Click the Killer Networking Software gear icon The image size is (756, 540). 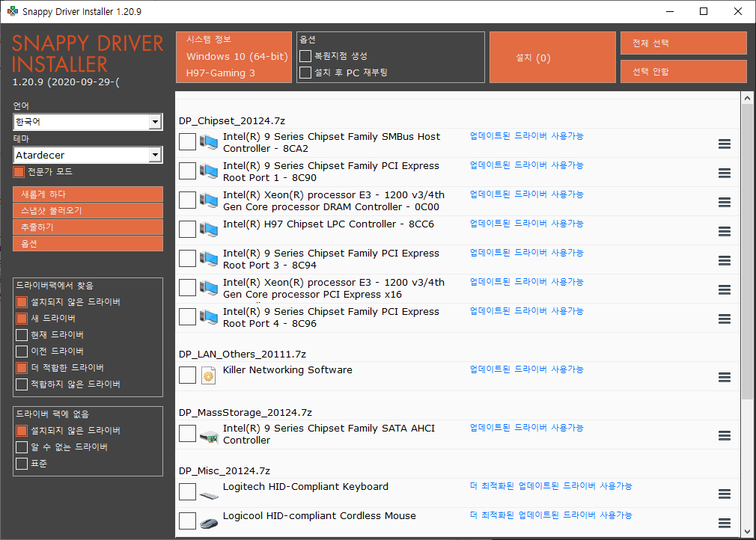(208, 375)
